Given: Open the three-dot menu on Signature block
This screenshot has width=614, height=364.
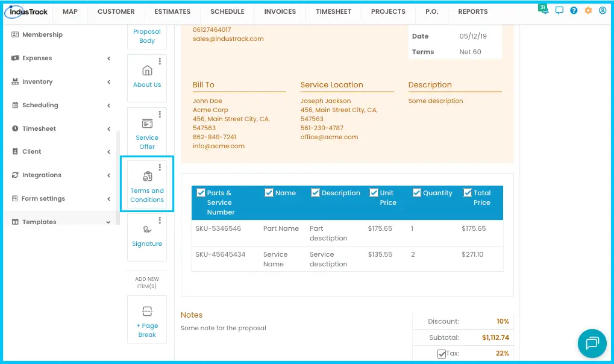Looking at the screenshot, I should click(x=160, y=221).
